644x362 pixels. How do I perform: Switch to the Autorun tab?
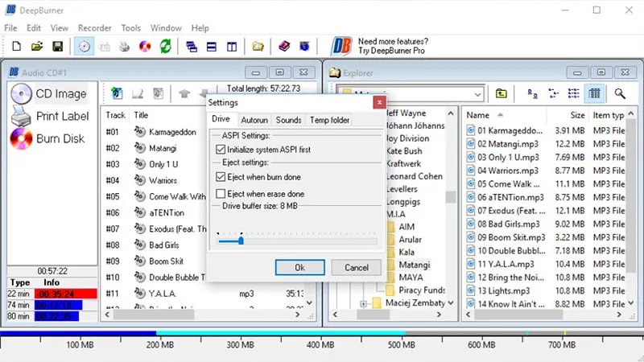tap(254, 120)
